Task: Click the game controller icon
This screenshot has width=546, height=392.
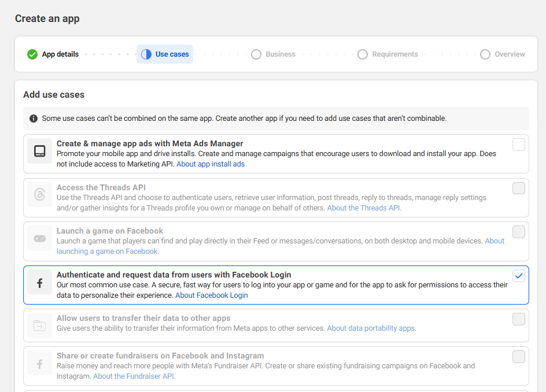Action: click(x=39, y=238)
